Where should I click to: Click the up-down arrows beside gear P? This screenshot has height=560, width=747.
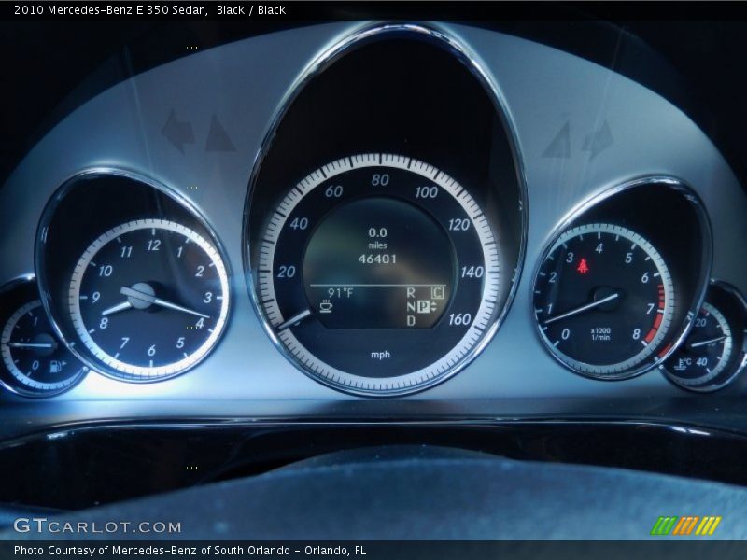433,306
